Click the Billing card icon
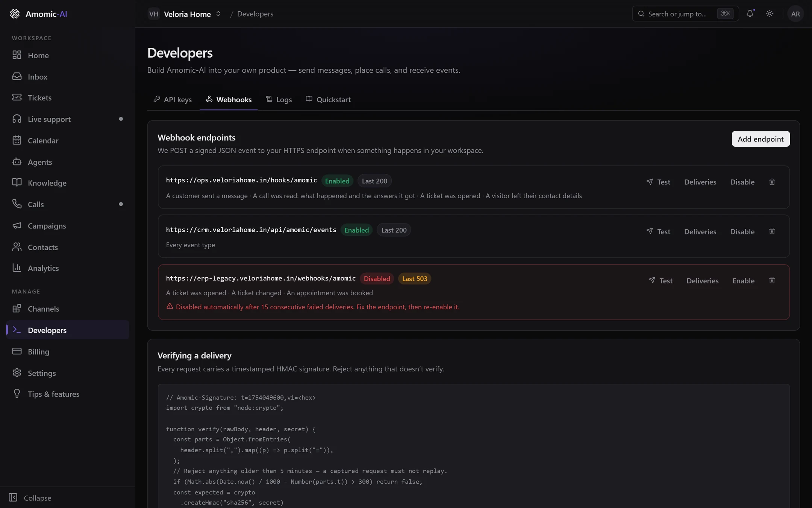The height and width of the screenshot is (508, 812). (17, 351)
